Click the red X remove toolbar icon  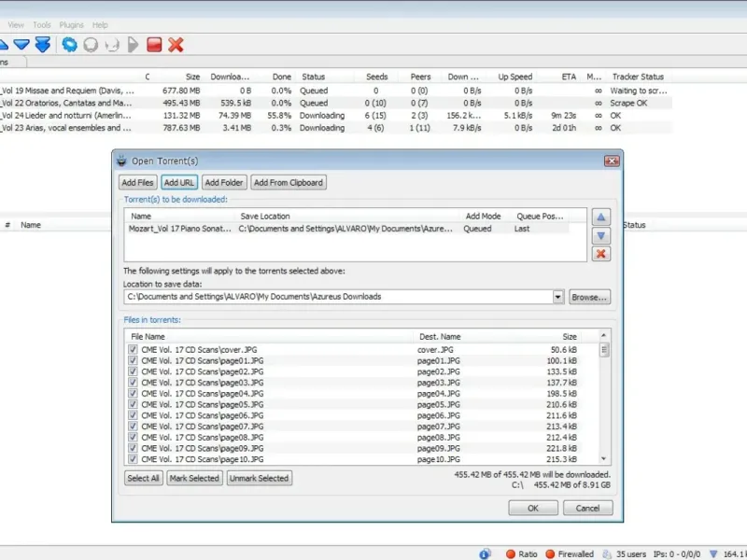point(176,45)
